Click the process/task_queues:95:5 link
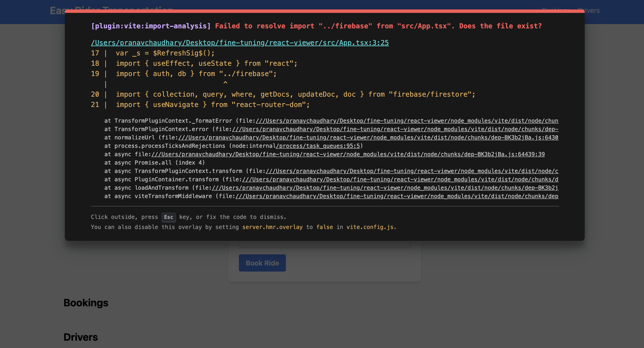The width and height of the screenshot is (644, 348). pyautogui.click(x=318, y=146)
